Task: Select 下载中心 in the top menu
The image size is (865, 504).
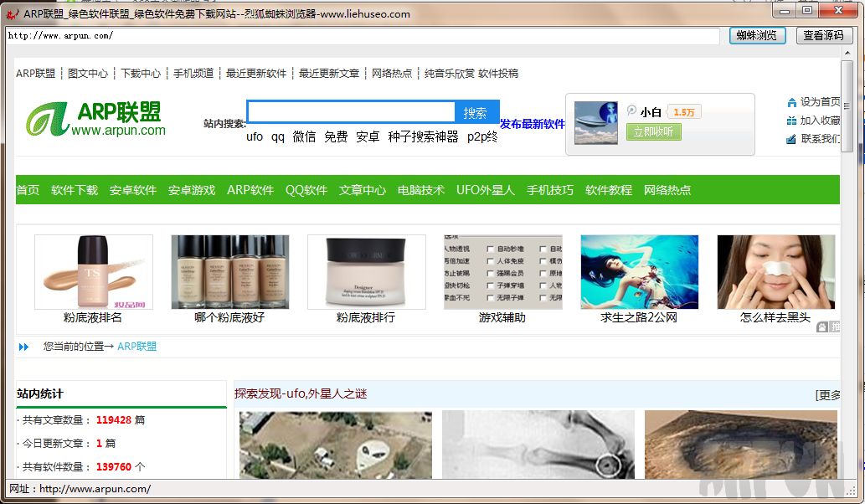Action: coord(141,74)
